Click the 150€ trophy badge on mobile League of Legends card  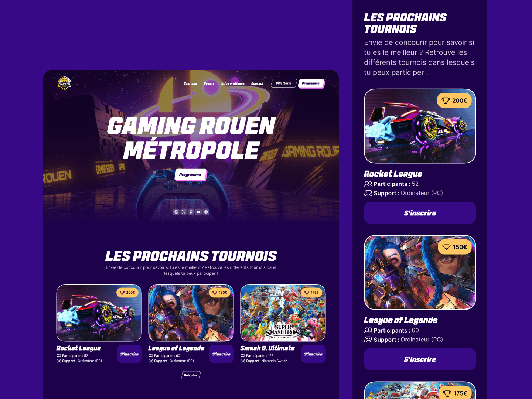pyautogui.click(x=455, y=247)
